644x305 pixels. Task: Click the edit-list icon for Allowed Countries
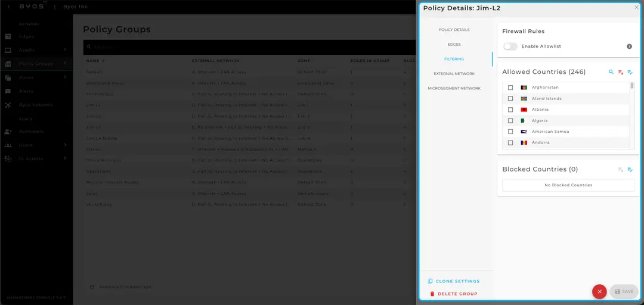click(x=630, y=72)
